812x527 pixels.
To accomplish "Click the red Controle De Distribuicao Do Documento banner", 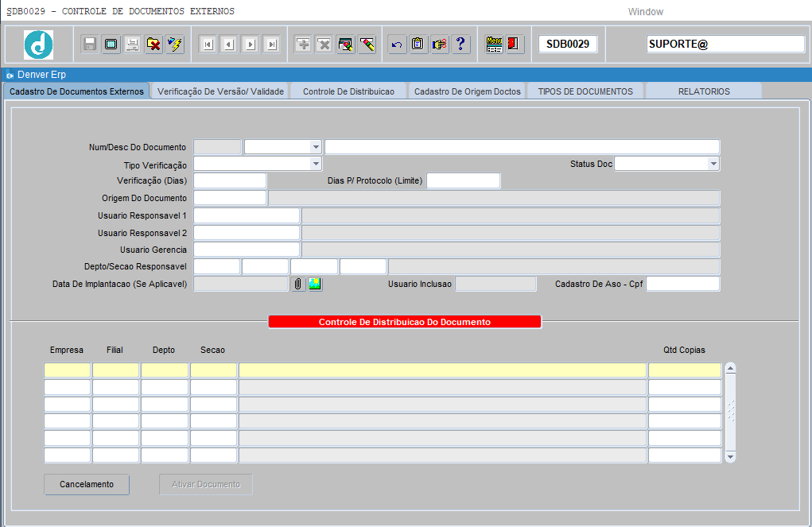I will click(x=405, y=322).
